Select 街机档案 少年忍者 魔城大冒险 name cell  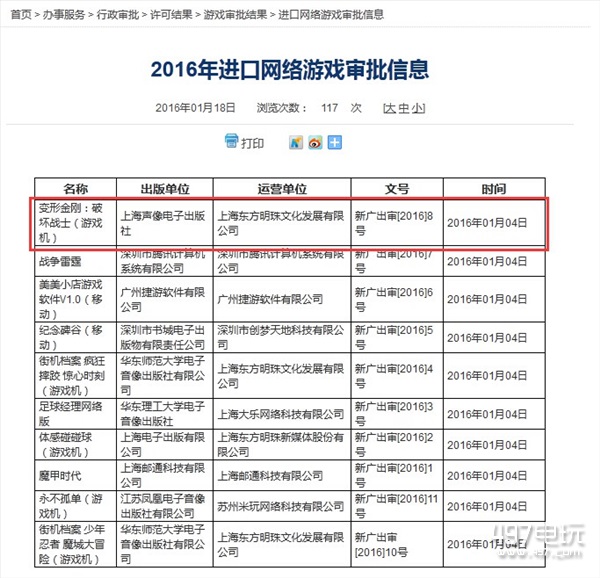click(75, 544)
